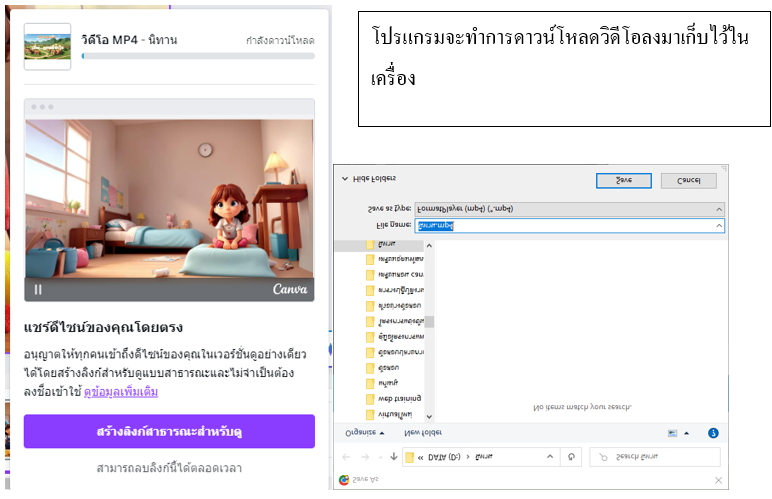
Task: Close the Save As dialog
Action: (718, 480)
